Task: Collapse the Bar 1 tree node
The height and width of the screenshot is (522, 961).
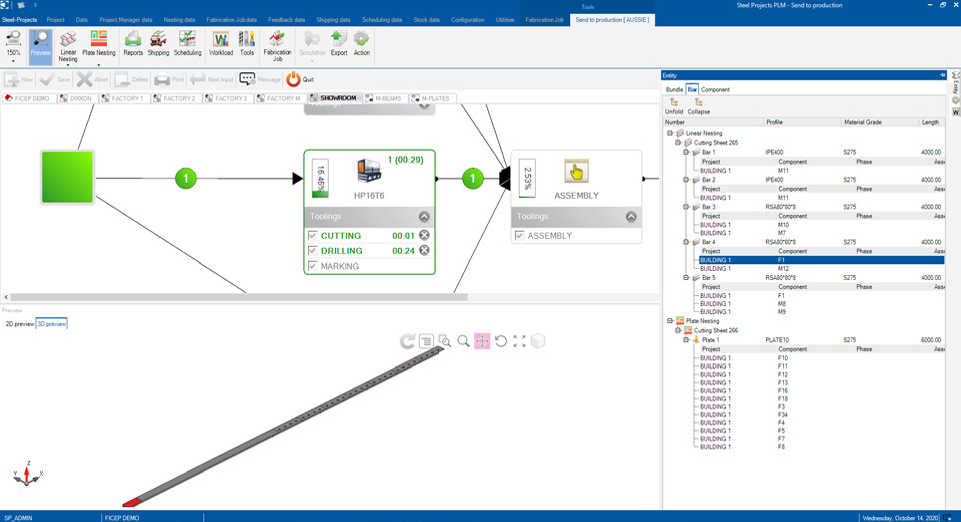Action: pyautogui.click(x=686, y=152)
